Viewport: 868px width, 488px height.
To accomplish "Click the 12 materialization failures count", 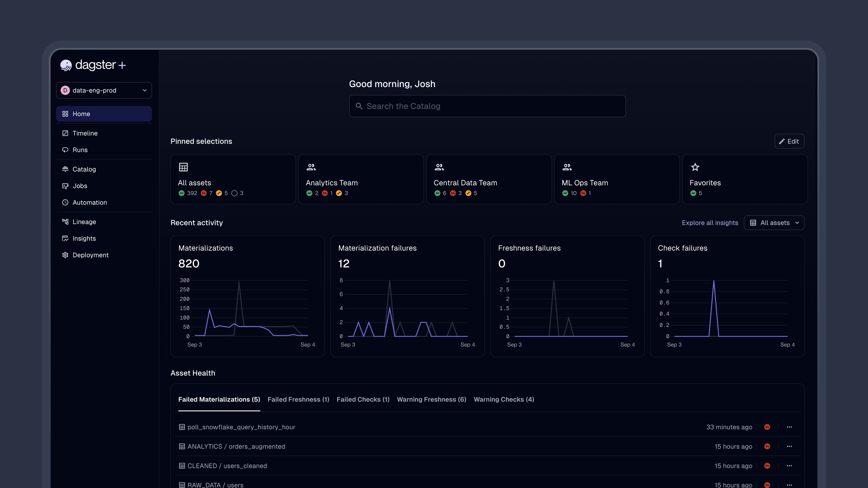I will coord(344,263).
